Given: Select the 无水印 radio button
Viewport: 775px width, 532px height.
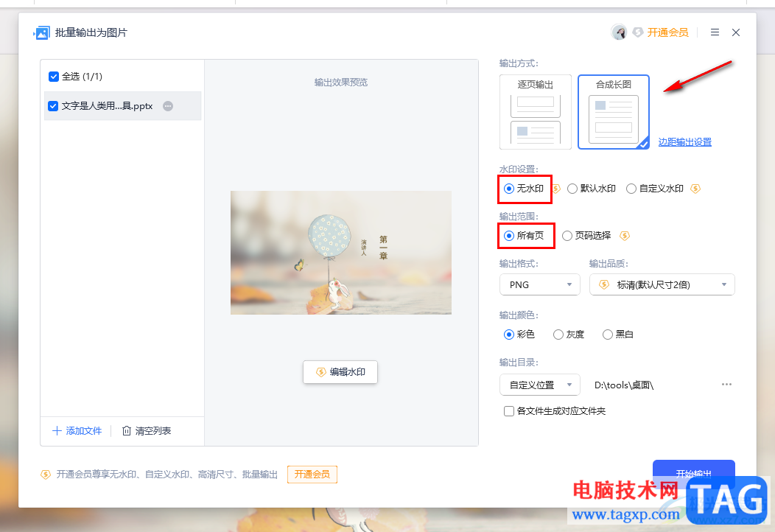Looking at the screenshot, I should click(x=509, y=189).
